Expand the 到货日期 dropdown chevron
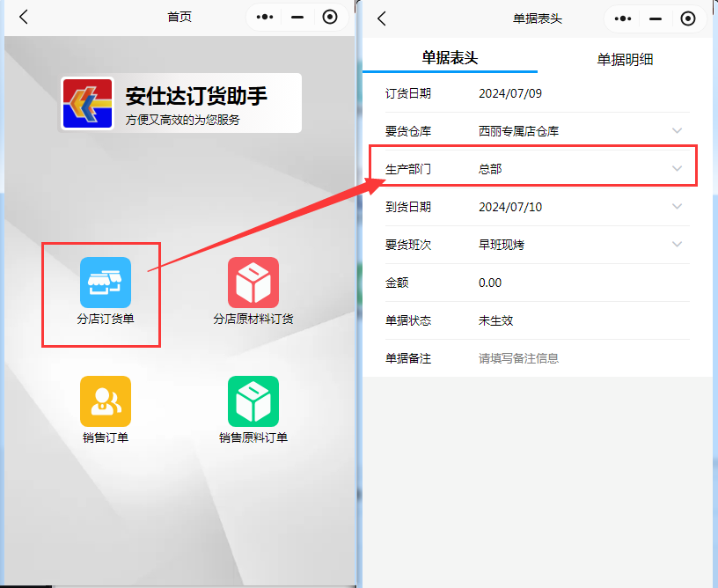 [677, 207]
